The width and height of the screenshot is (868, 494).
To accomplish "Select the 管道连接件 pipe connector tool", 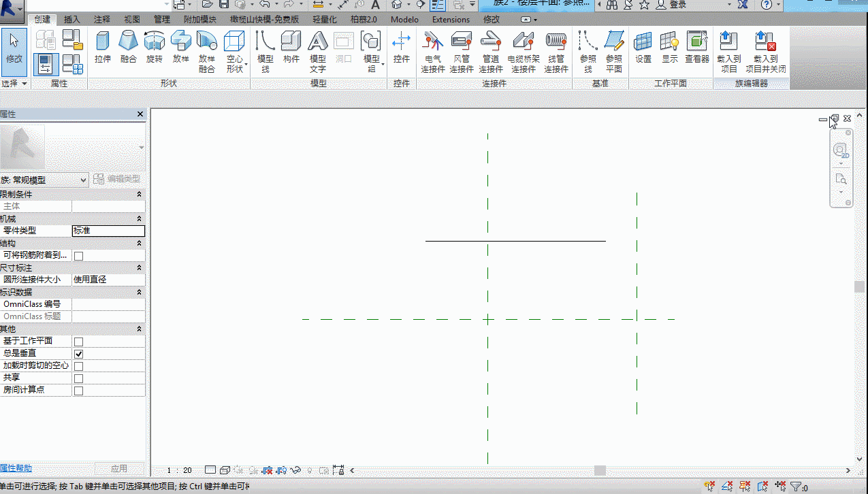I will point(491,52).
